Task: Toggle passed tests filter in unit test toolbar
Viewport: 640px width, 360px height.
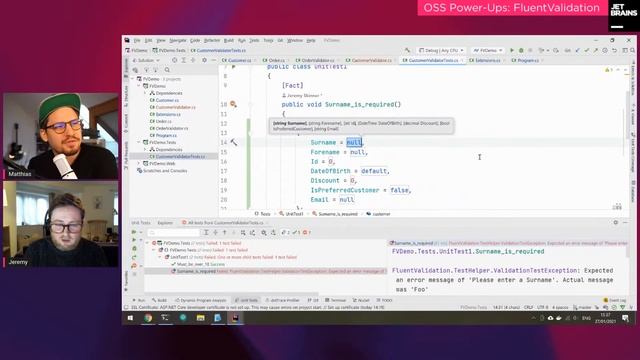Action: pyautogui.click(x=296, y=232)
